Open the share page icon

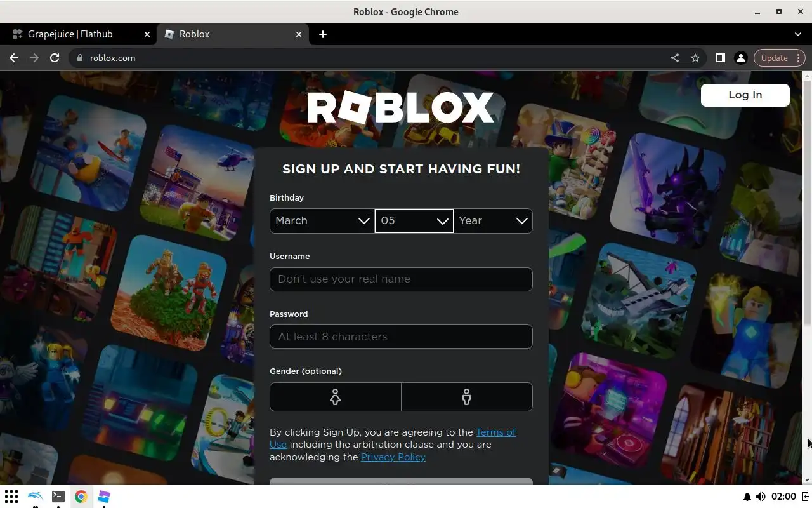pos(675,58)
